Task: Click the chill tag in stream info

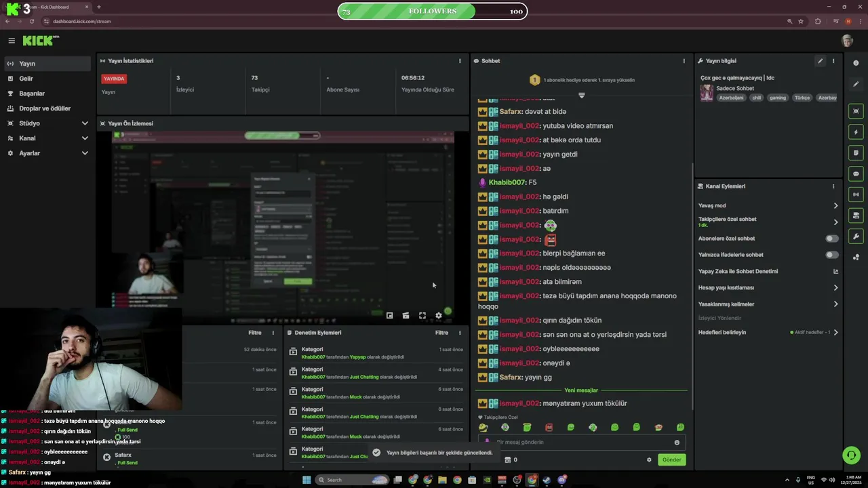Action: pyautogui.click(x=757, y=98)
